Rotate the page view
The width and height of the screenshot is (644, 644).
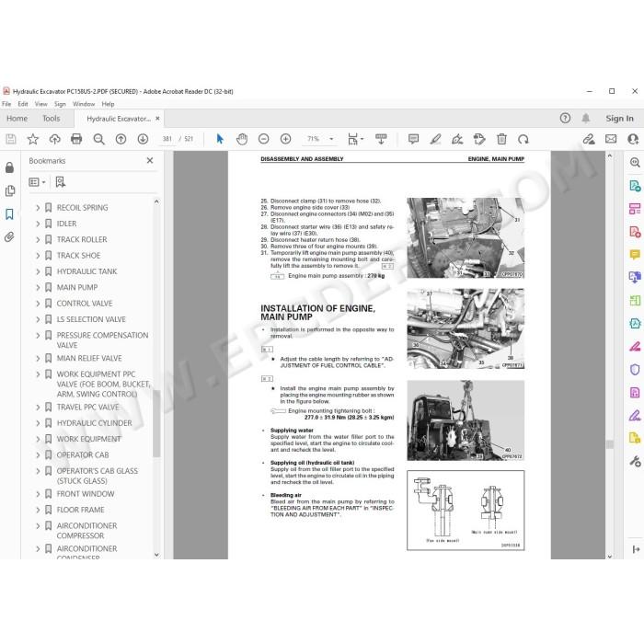pyautogui.click(x=523, y=139)
